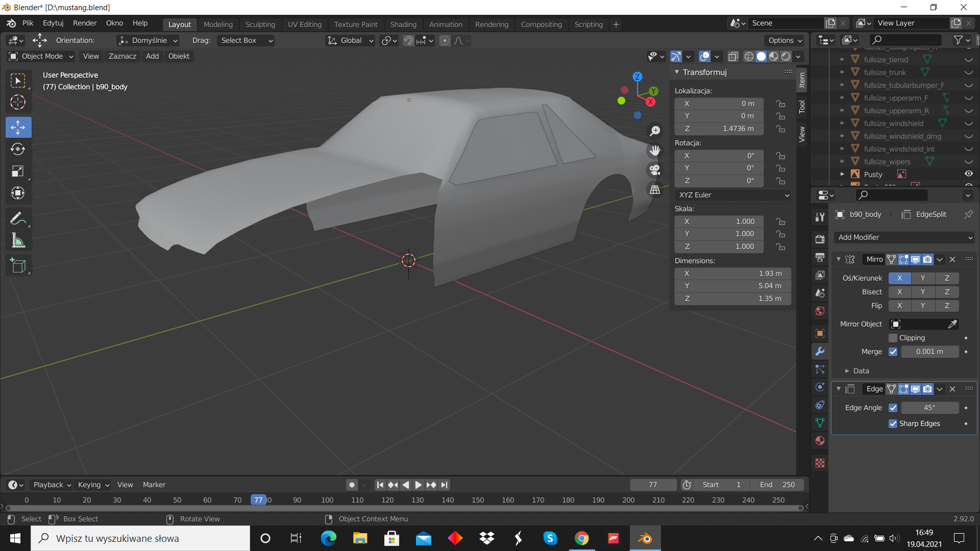Open the Modifier properties wrench tab
This screenshot has width=980, height=551.
tap(820, 351)
